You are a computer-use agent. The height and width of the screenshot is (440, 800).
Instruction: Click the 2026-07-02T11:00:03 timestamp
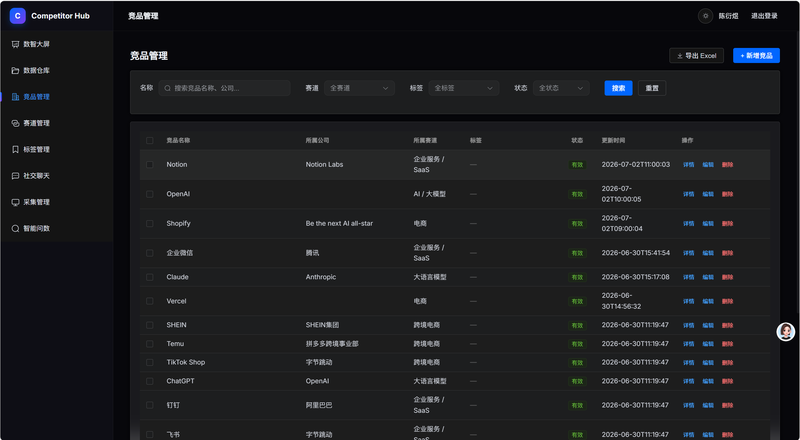tap(636, 164)
